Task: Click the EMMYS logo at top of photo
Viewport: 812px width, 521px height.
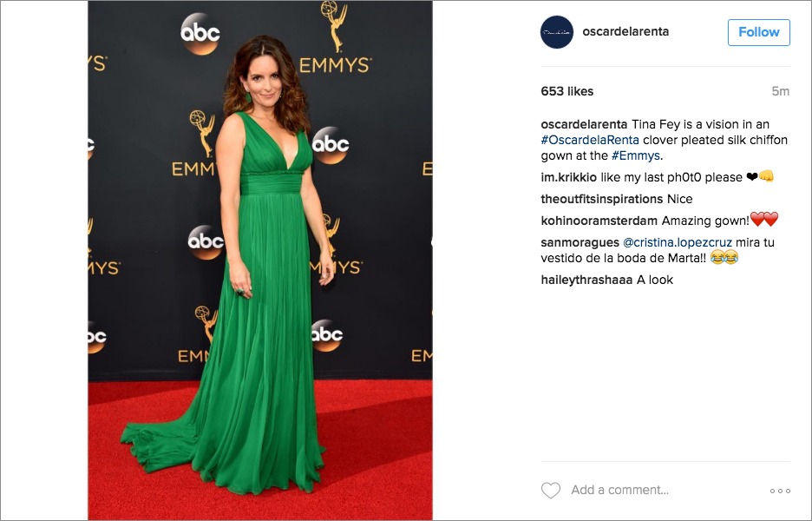Action: click(x=335, y=37)
